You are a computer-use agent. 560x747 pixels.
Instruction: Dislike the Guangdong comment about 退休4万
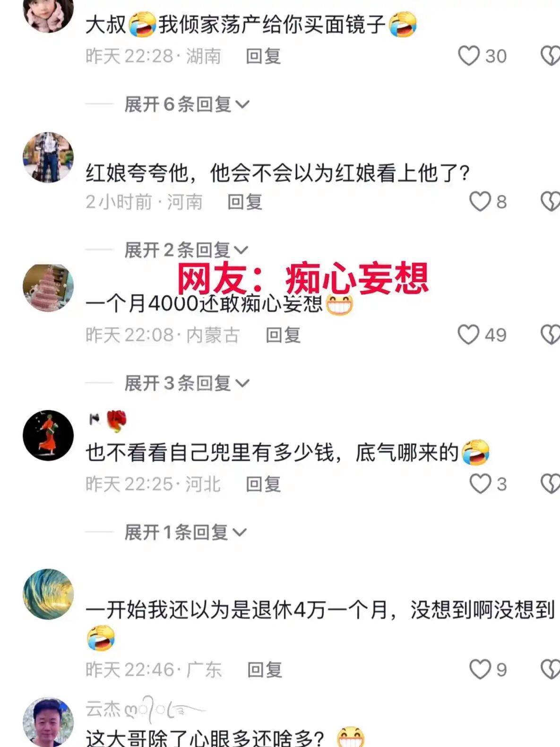pos(550,670)
